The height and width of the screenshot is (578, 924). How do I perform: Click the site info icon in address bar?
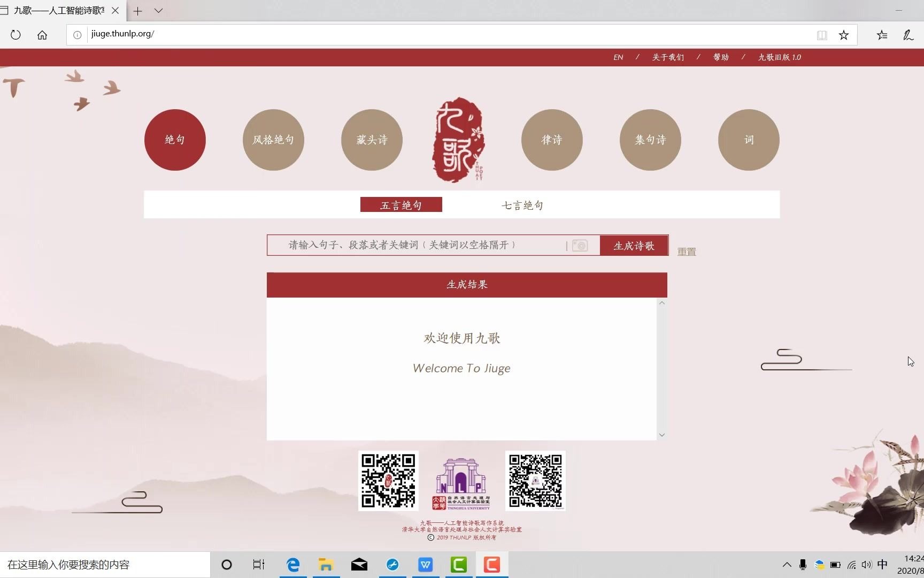(78, 35)
